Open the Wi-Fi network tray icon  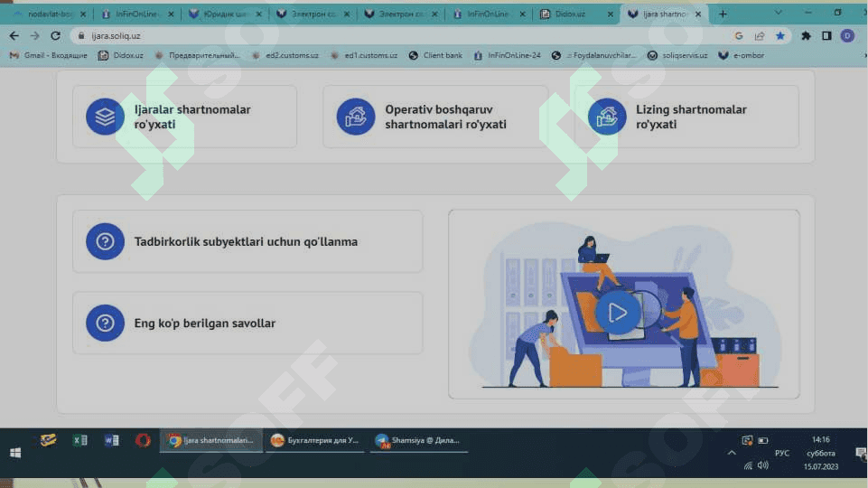(748, 465)
